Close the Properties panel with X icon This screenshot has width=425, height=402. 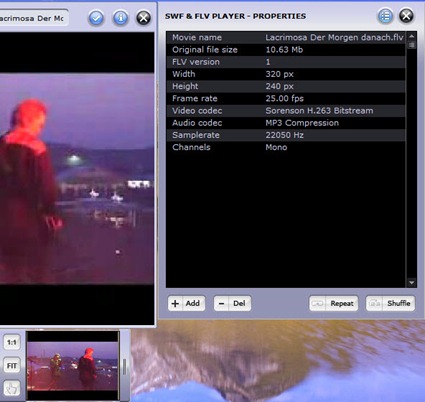click(406, 16)
